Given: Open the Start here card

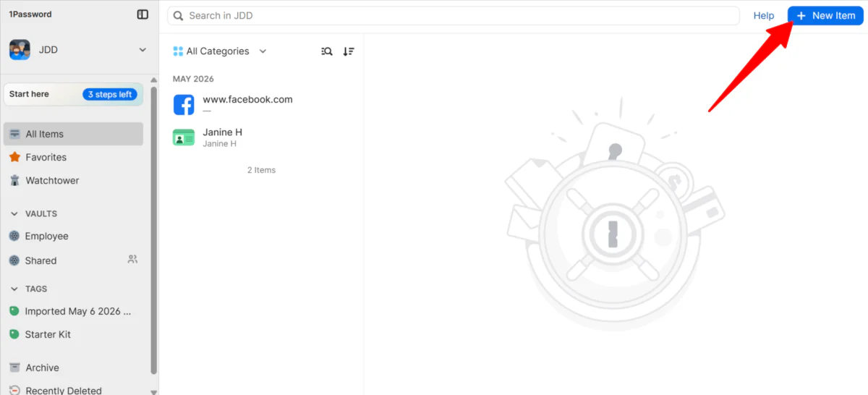Looking at the screenshot, I should pyautogui.click(x=74, y=94).
